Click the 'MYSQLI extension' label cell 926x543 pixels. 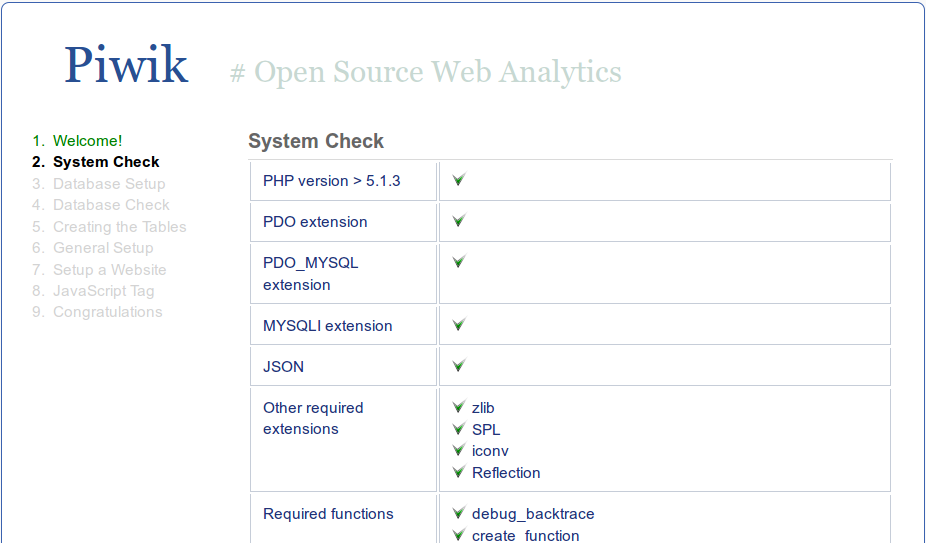pyautogui.click(x=343, y=326)
